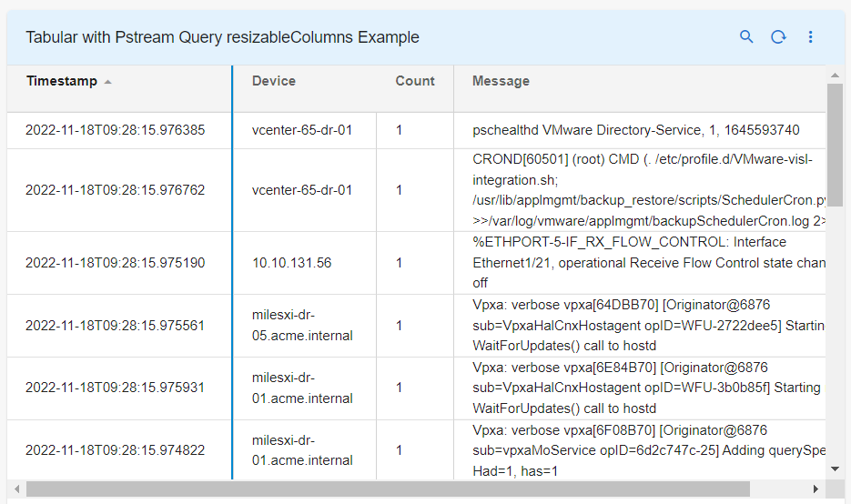Click the vpxa[6F08B70] message cell
The width and height of the screenshot is (851, 504).
pos(640,449)
